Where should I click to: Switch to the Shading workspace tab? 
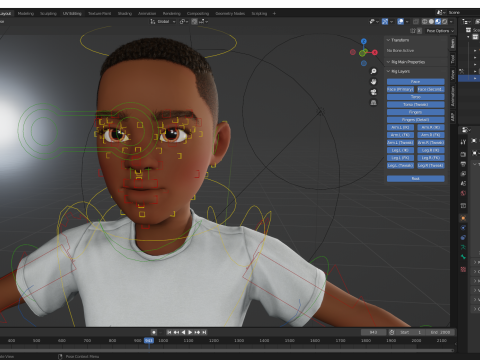(125, 14)
